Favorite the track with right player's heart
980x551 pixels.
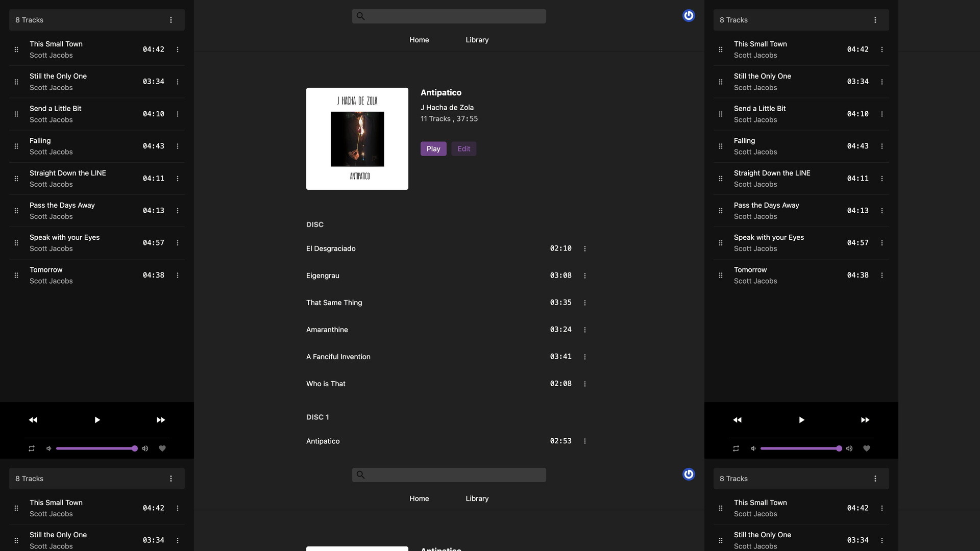pyautogui.click(x=867, y=448)
